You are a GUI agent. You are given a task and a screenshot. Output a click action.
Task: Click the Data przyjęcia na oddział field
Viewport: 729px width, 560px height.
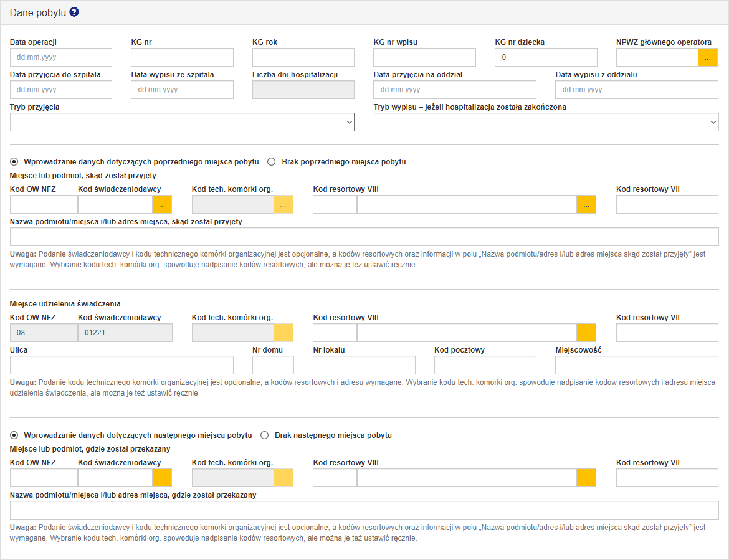click(x=455, y=90)
